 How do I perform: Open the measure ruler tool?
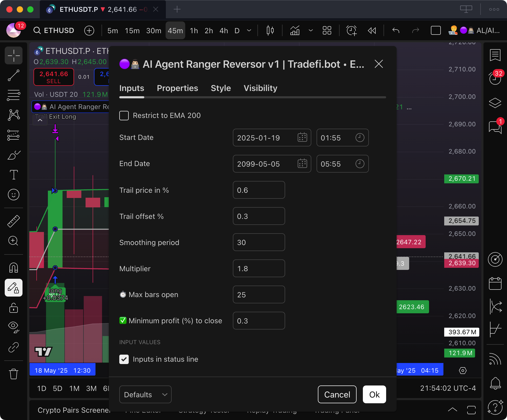14,221
